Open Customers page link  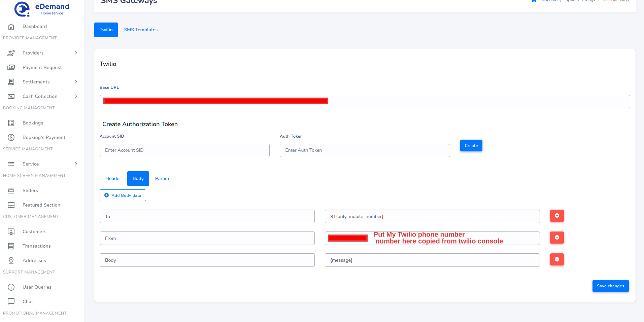34,231
